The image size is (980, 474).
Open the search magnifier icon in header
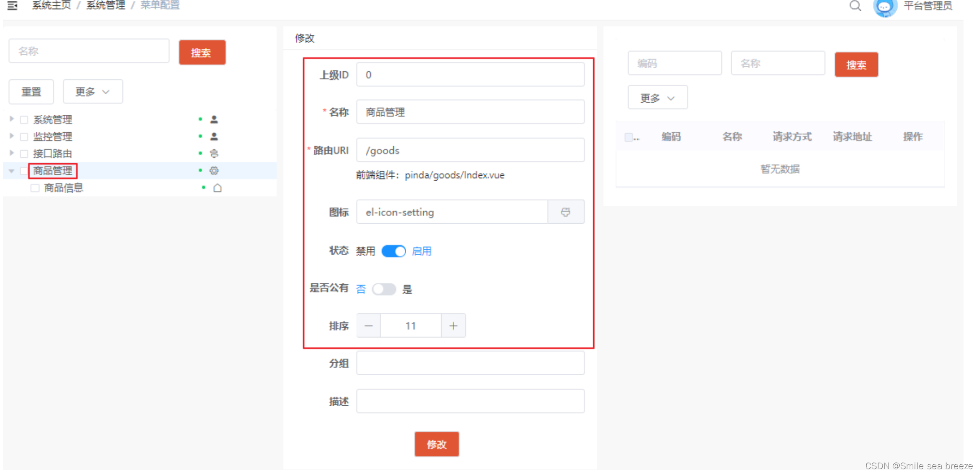(x=855, y=5)
